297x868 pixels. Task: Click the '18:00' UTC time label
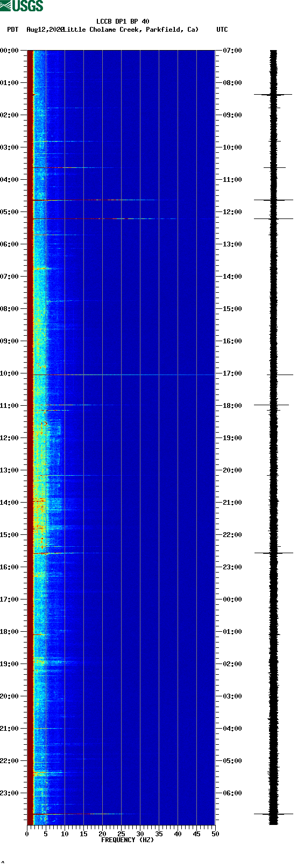(232, 406)
